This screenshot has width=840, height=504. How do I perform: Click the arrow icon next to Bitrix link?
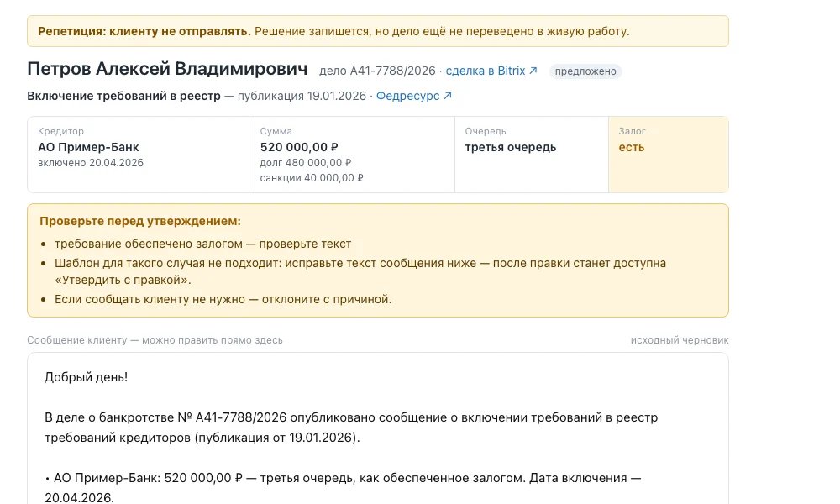(x=533, y=71)
